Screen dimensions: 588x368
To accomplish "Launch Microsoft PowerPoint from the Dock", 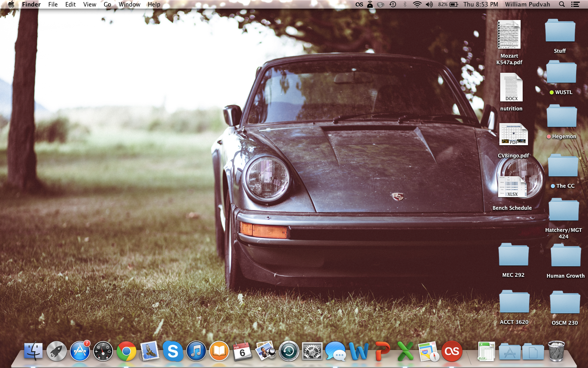I will click(x=382, y=351).
